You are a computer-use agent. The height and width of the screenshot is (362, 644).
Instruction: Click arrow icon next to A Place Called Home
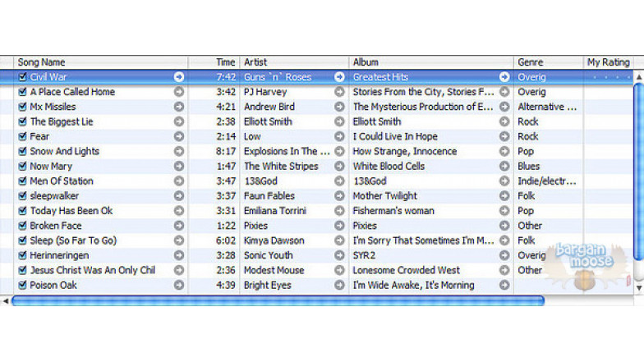pos(179,92)
